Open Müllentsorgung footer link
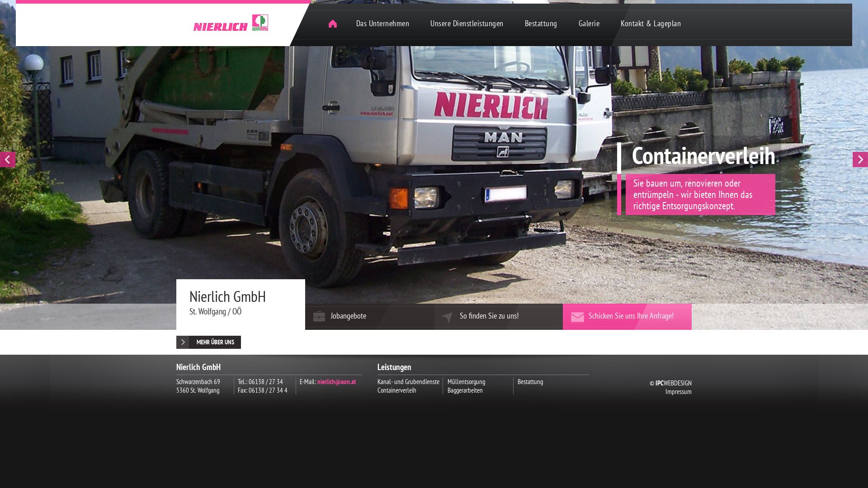This screenshot has height=488, width=868. [x=466, y=382]
